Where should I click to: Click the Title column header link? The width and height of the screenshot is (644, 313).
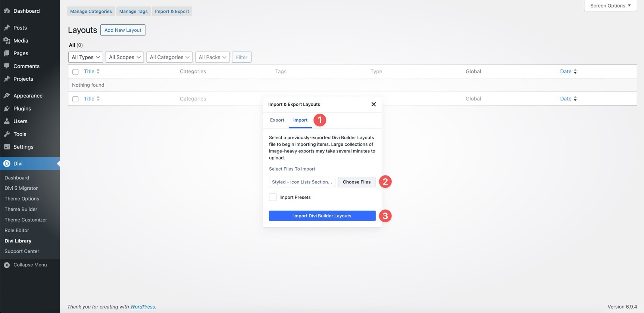pos(89,71)
